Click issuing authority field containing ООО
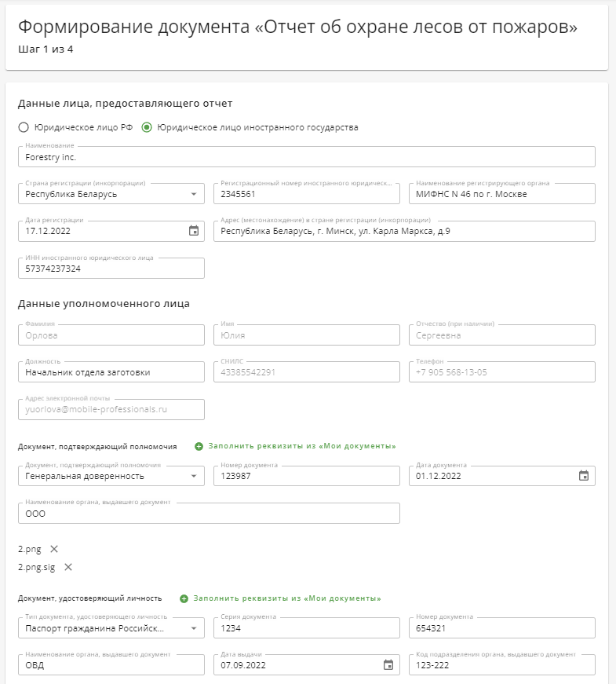Image resolution: width=616 pixels, height=684 pixels. click(x=209, y=514)
